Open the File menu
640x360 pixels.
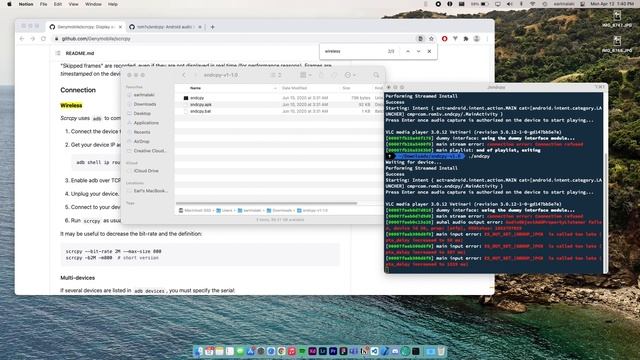pyautogui.click(x=43, y=4)
